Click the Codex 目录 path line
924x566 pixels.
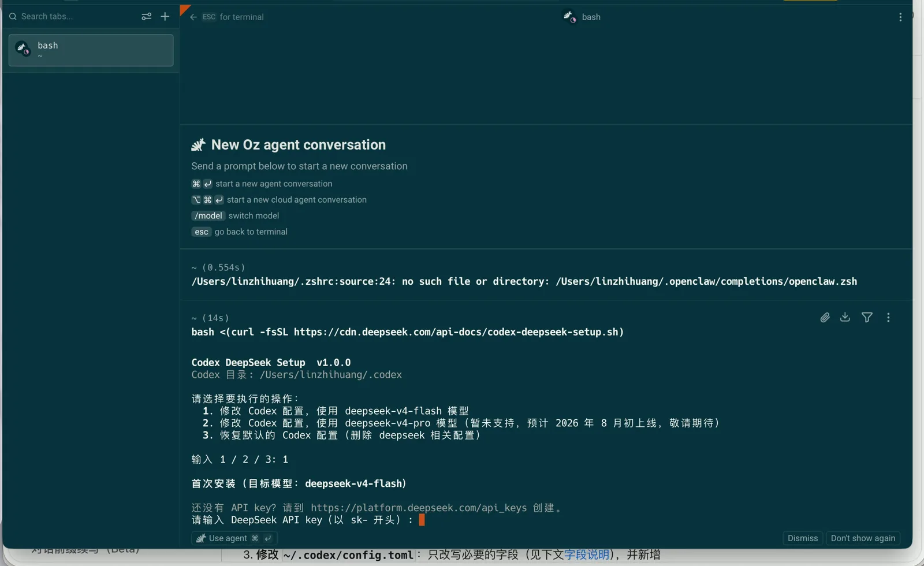point(297,375)
